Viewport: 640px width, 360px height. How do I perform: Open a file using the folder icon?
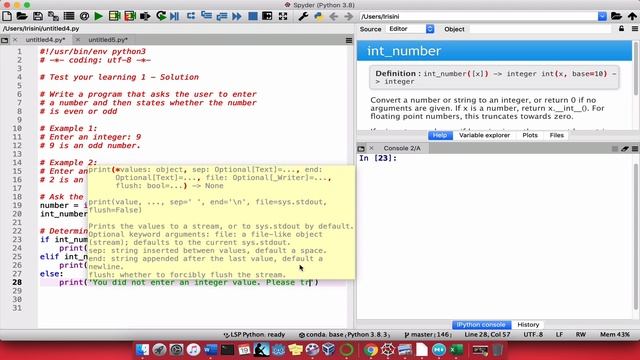click(22, 16)
